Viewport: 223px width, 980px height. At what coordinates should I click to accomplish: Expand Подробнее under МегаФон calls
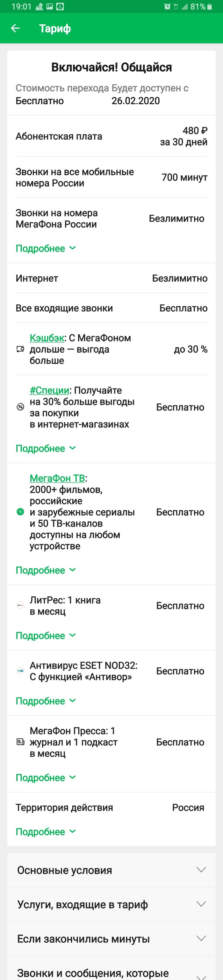(46, 248)
